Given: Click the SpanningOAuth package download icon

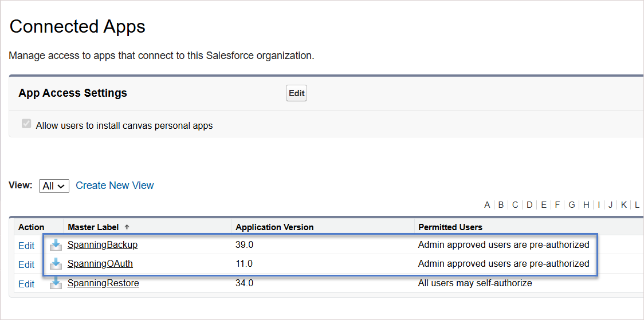Looking at the screenshot, I should point(56,263).
